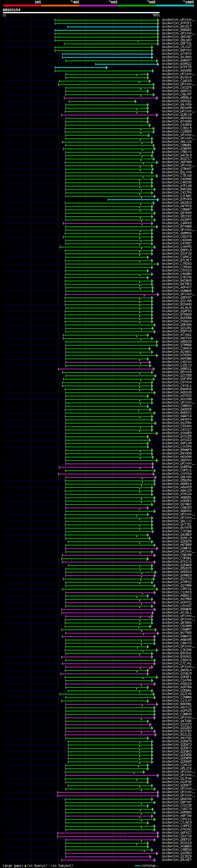Select the UniRef100_Q5PFL5 label
This screenshot has height=868, width=197.
click(177, 250)
